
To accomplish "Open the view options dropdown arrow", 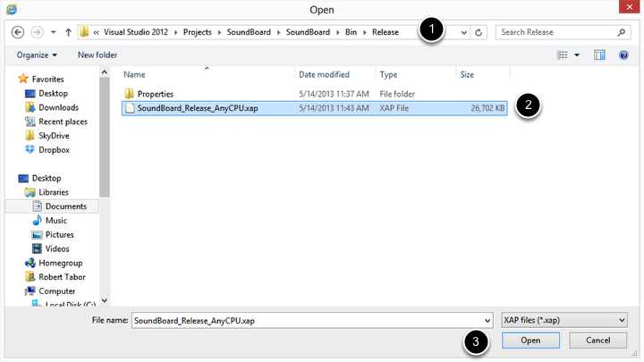I will tap(577, 55).
